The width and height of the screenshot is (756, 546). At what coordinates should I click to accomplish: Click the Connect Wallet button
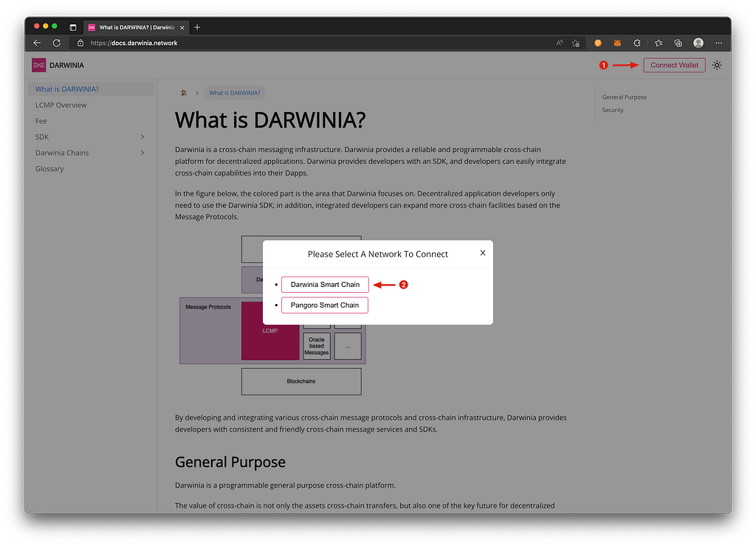(674, 65)
